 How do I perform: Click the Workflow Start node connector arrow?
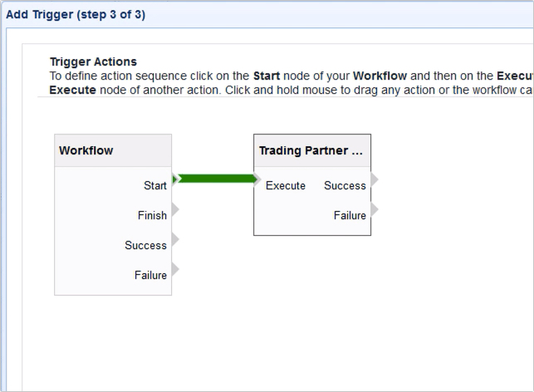click(x=175, y=179)
